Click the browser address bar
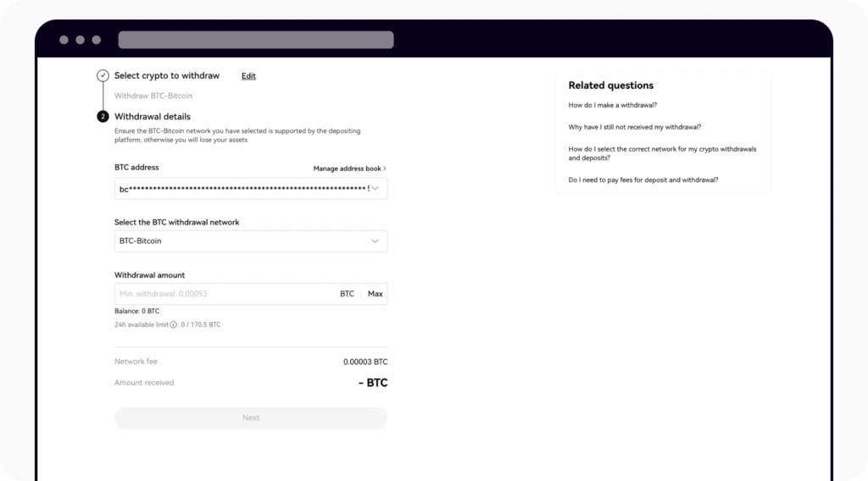 pos(256,40)
